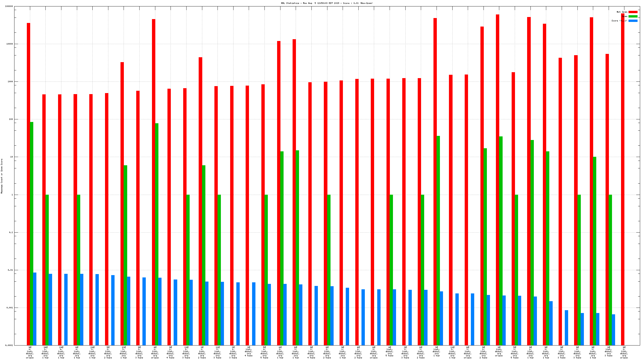Click the 100 y-axis tick label
Viewport: 644px width, 362px height.
[x=11, y=119]
